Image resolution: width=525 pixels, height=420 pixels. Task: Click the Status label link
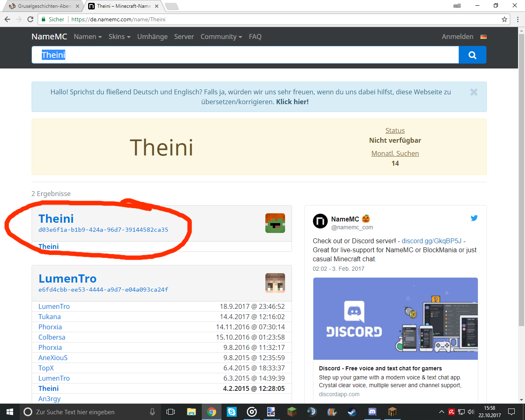[395, 130]
